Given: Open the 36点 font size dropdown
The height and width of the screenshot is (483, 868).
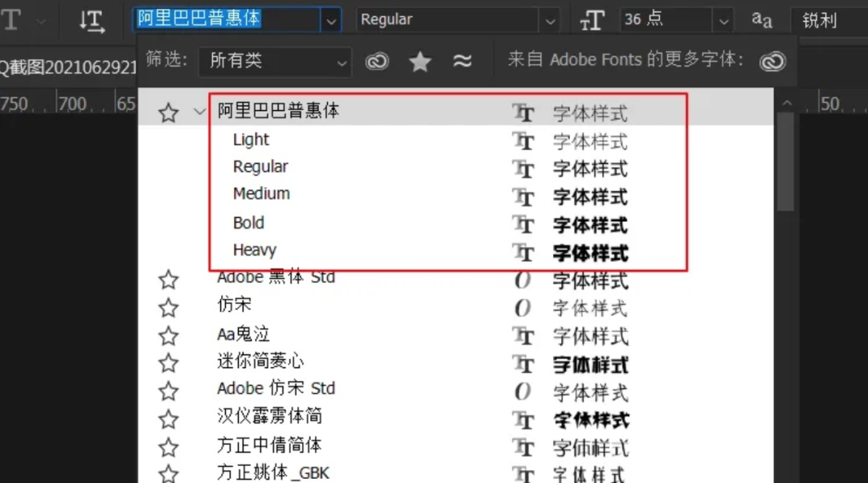Looking at the screenshot, I should coord(723,20).
